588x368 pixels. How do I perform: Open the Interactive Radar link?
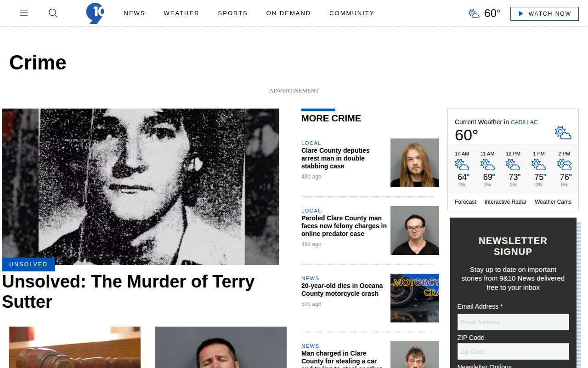point(505,202)
